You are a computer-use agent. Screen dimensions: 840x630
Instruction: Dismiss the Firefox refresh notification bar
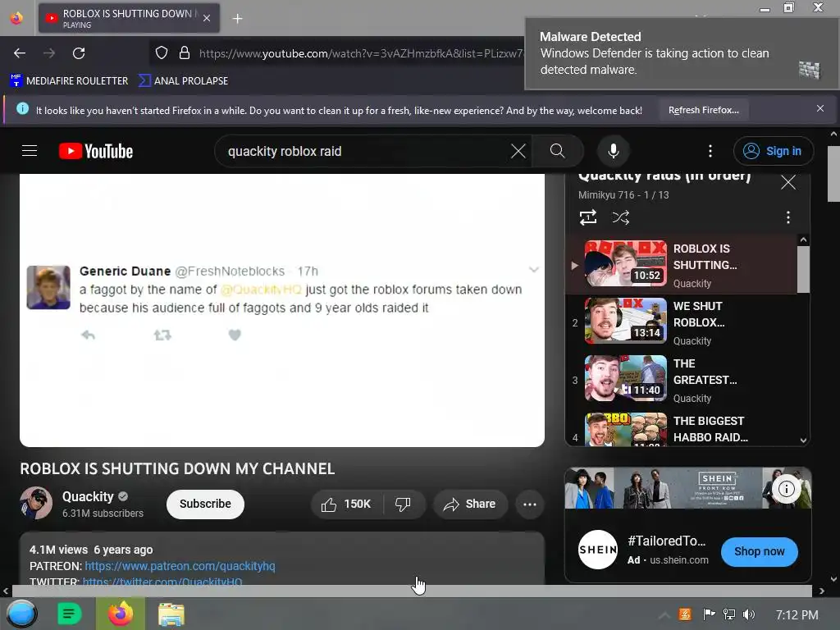820,109
